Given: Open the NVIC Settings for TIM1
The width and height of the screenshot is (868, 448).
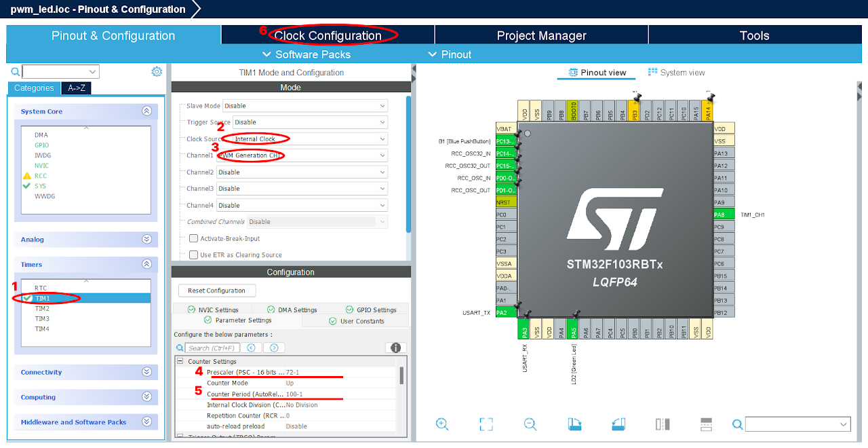Looking at the screenshot, I should click(x=214, y=308).
